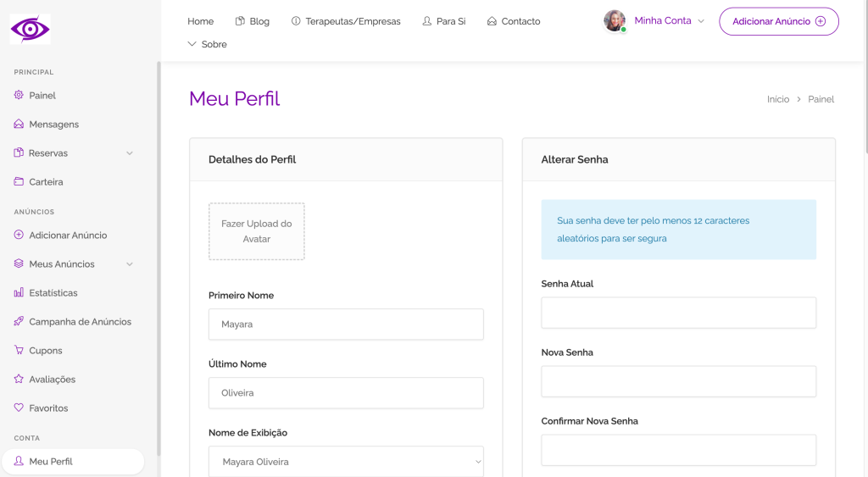Image resolution: width=868 pixels, height=477 pixels.
Task: Click the Favoritos heart icon
Action: pos(19,408)
